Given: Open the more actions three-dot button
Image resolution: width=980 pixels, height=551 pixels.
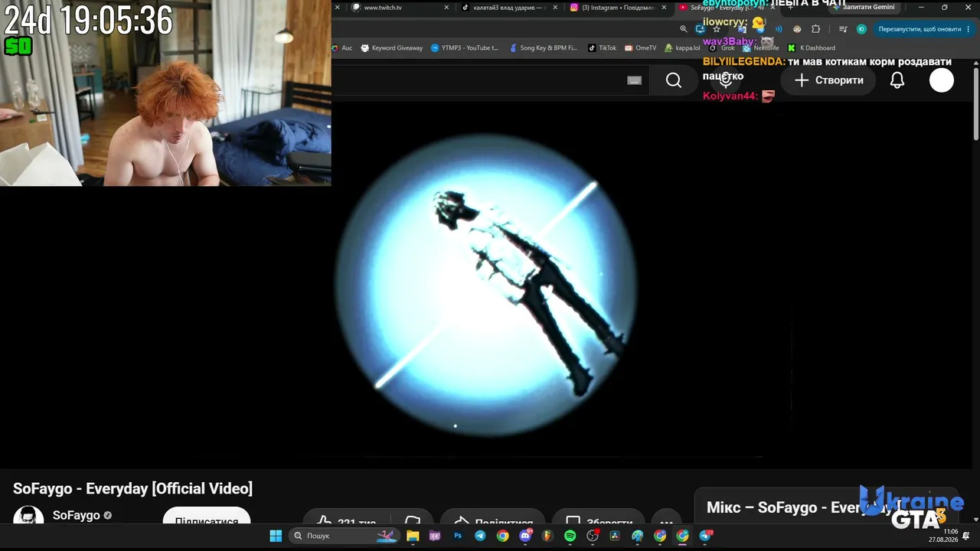Looking at the screenshot, I should pos(667,517).
